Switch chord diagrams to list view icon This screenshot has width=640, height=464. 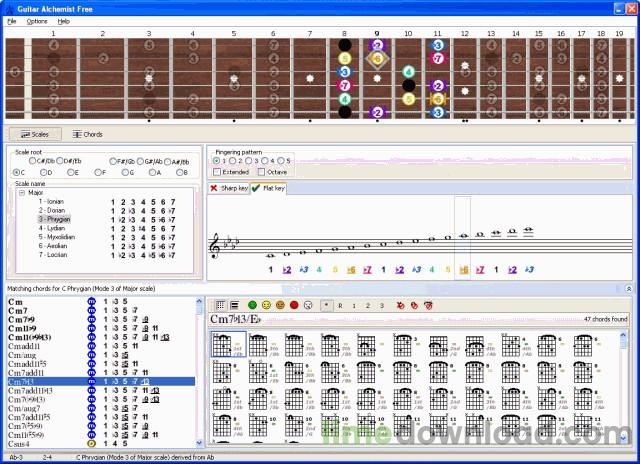(x=233, y=304)
